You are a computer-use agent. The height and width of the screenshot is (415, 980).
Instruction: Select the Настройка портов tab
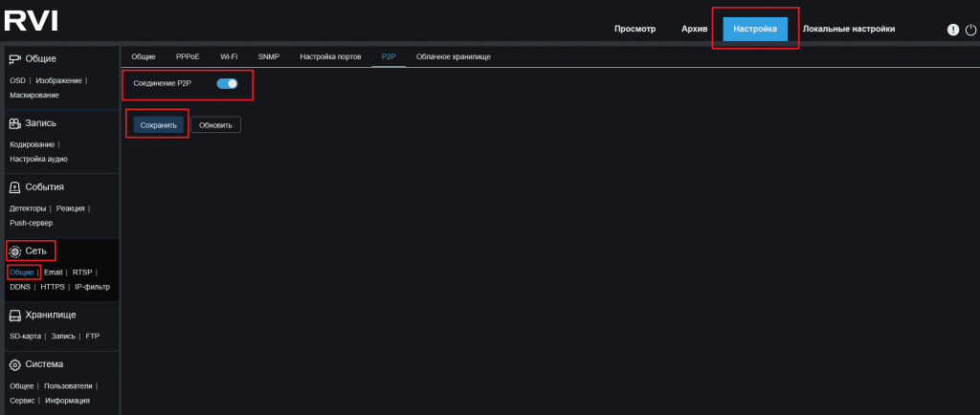pos(330,57)
